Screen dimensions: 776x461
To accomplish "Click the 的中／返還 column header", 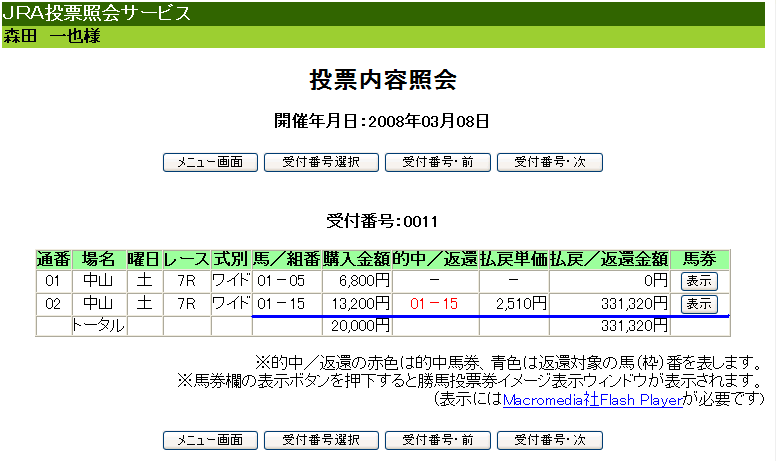I will [x=435, y=260].
